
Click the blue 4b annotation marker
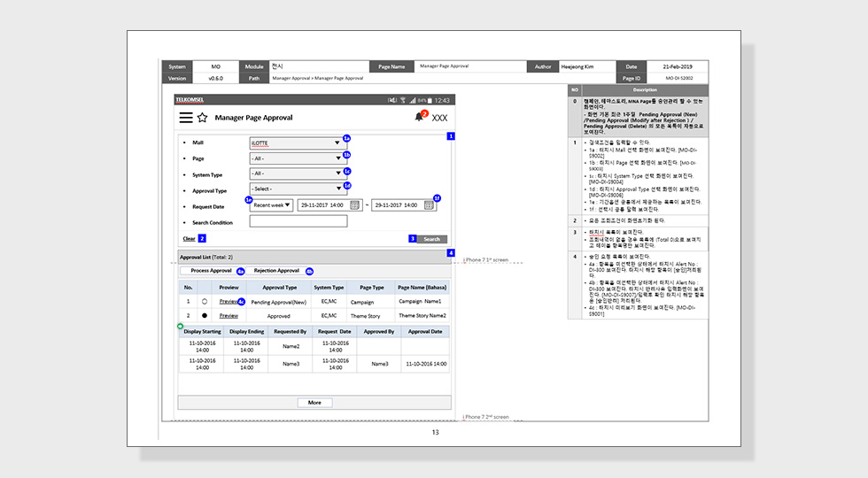point(309,271)
